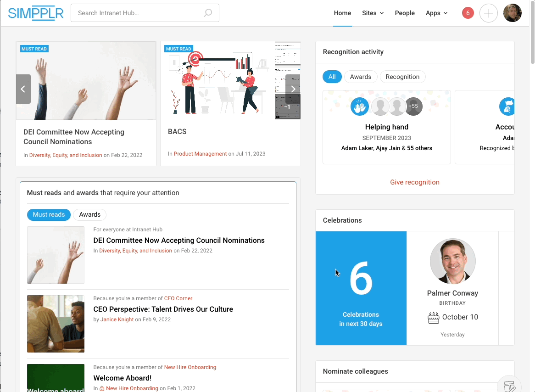Click the Helping hand award badge icon

click(x=360, y=106)
